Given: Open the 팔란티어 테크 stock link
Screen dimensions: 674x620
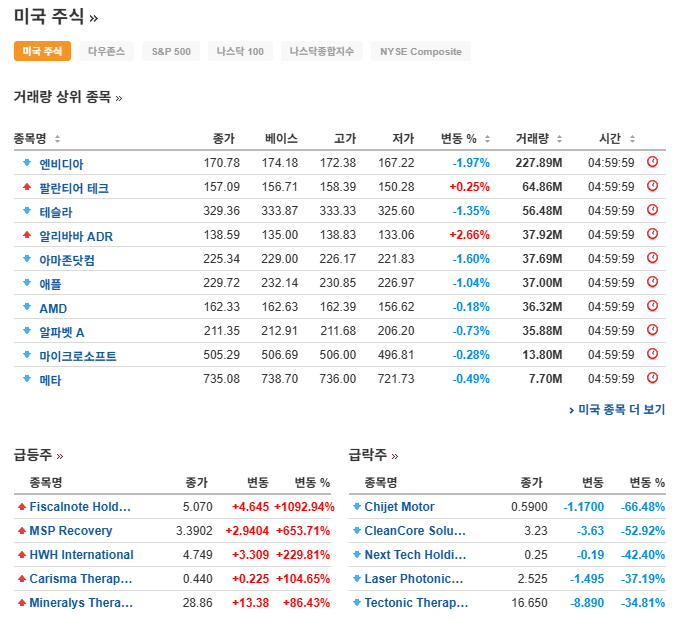Looking at the screenshot, I should pyautogui.click(x=74, y=188).
